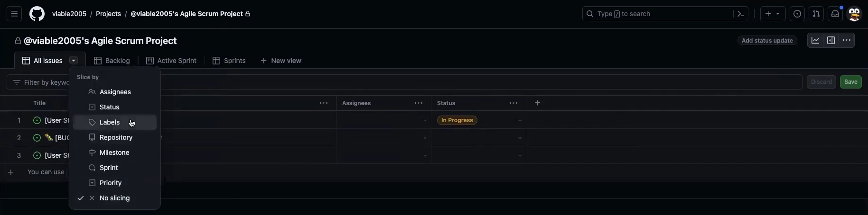Add a new field column with plus icon

point(537,103)
